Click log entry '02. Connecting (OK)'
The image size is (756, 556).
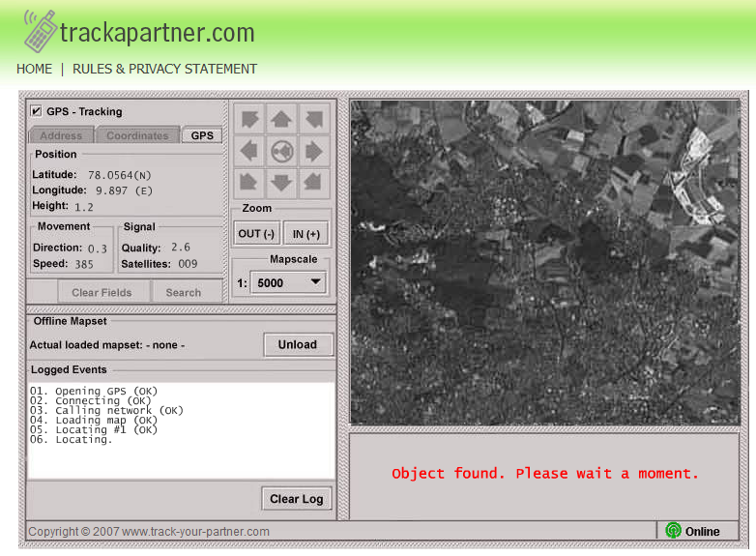(90, 400)
